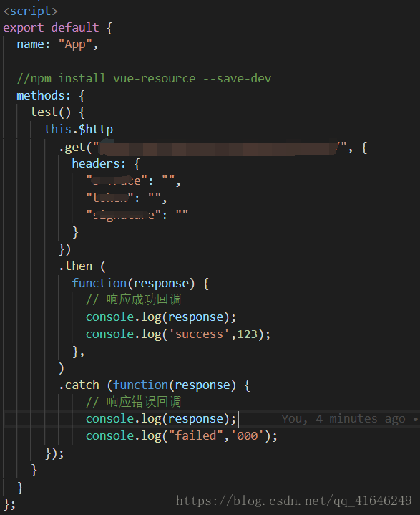The height and width of the screenshot is (515, 420).
Task: Click the opening script tag
Action: click(x=31, y=11)
